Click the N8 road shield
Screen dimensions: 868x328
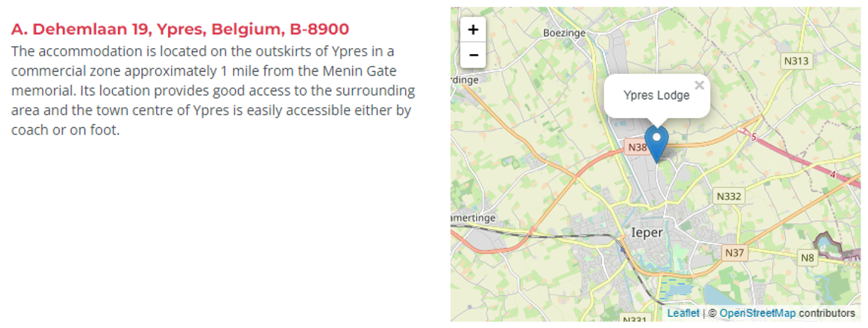807,258
